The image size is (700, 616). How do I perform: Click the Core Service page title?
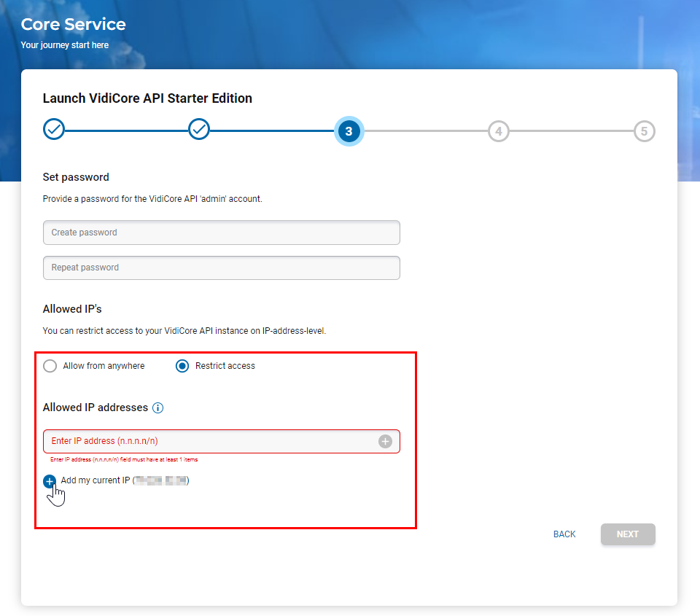click(x=73, y=24)
